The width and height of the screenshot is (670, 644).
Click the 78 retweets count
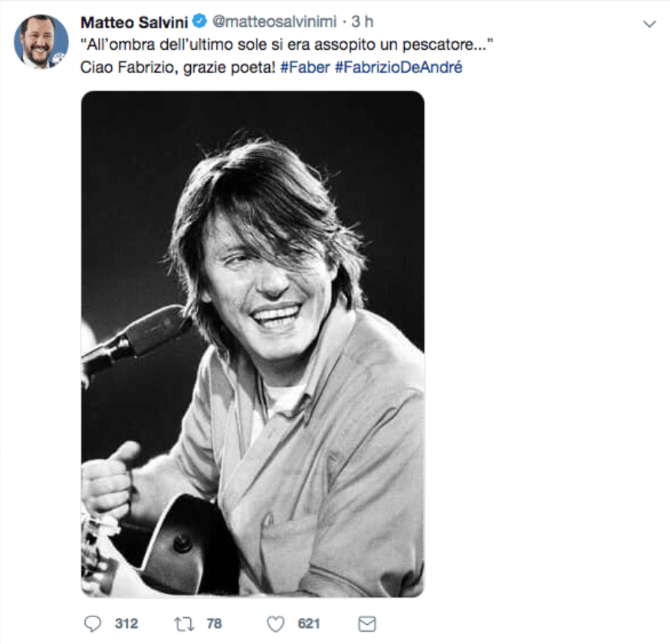click(x=214, y=623)
